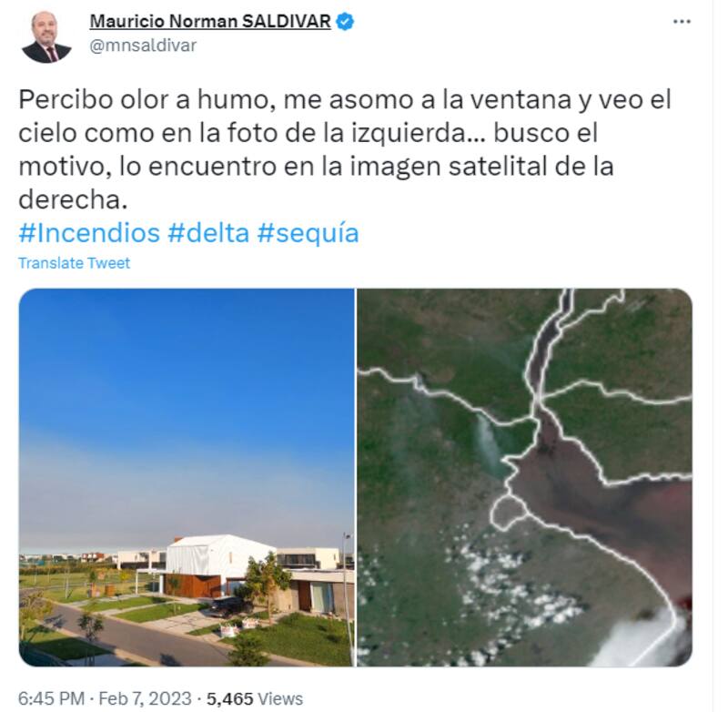Click the Feb 7, 2023 date
This screenshot has height=712, width=728.
pyautogui.click(x=145, y=698)
